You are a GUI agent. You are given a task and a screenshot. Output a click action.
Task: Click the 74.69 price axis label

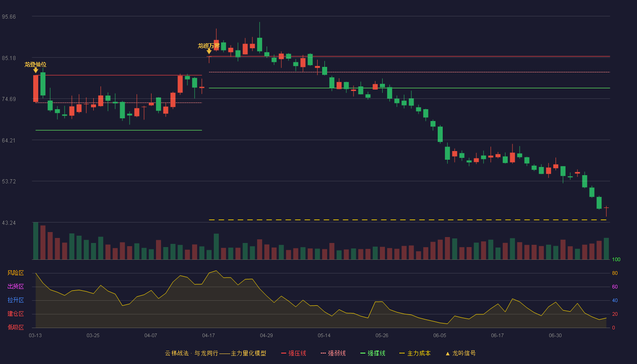coord(9,99)
